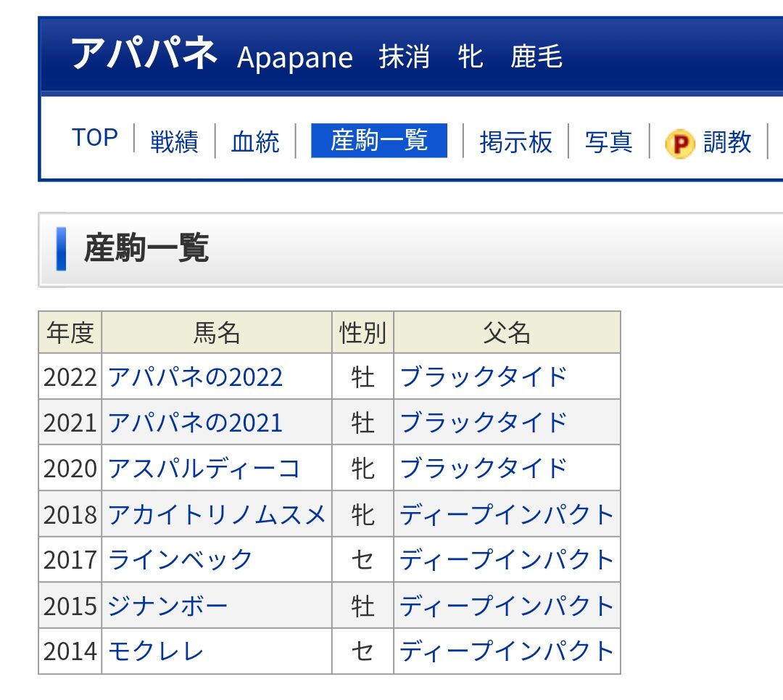Open sire ディープインパクト in 2014 row
Image resolution: width=783 pixels, height=700 pixels.
point(507,651)
